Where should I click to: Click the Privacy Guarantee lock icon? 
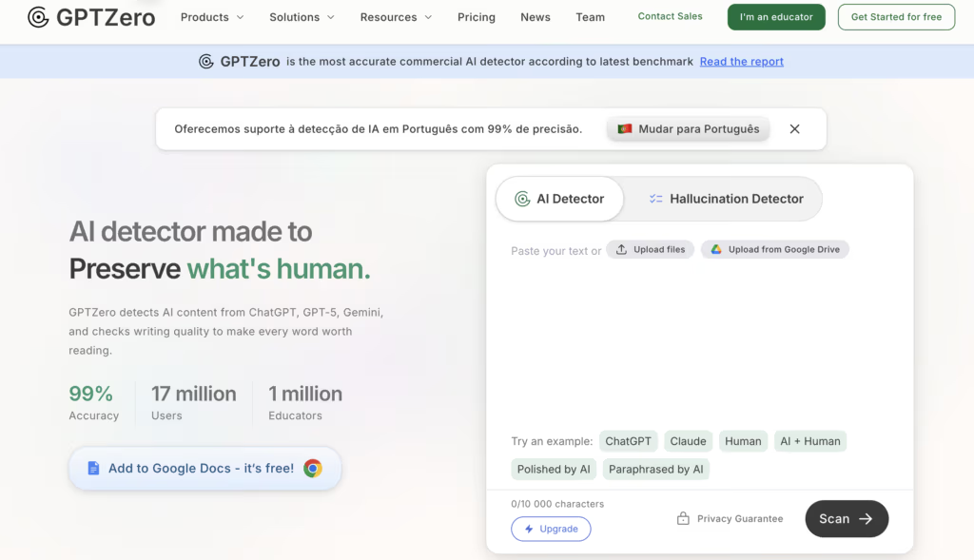pyautogui.click(x=683, y=519)
